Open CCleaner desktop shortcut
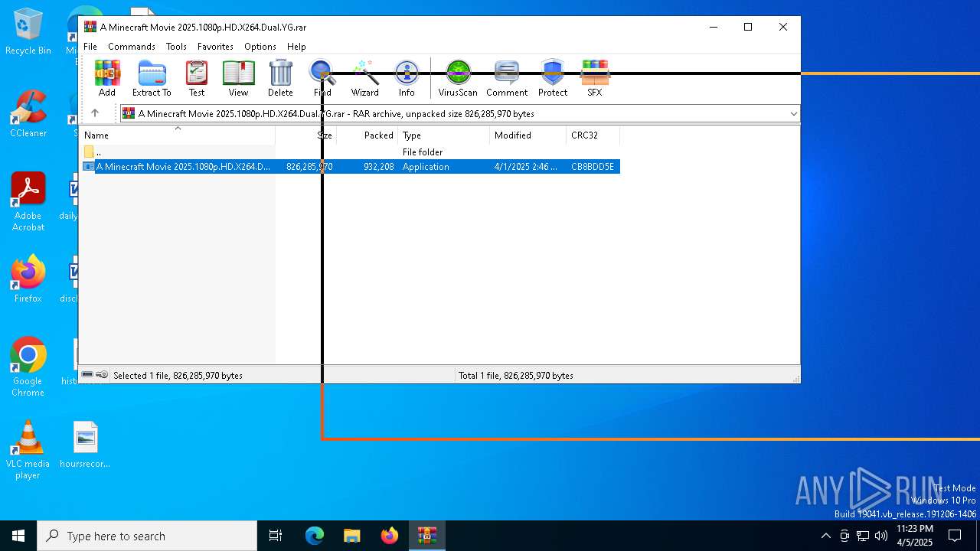This screenshot has height=551, width=980. click(x=28, y=115)
